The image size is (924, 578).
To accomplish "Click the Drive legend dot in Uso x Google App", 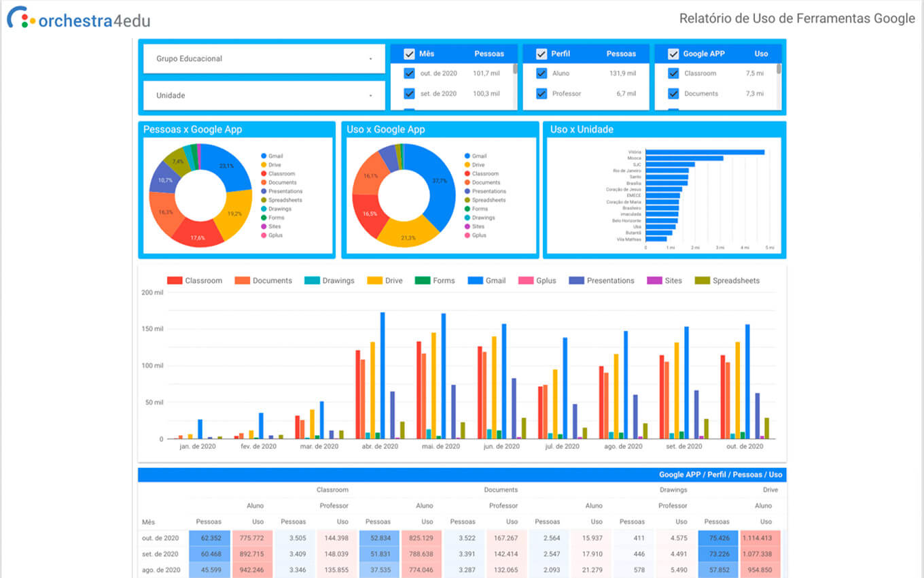I will pos(467,165).
